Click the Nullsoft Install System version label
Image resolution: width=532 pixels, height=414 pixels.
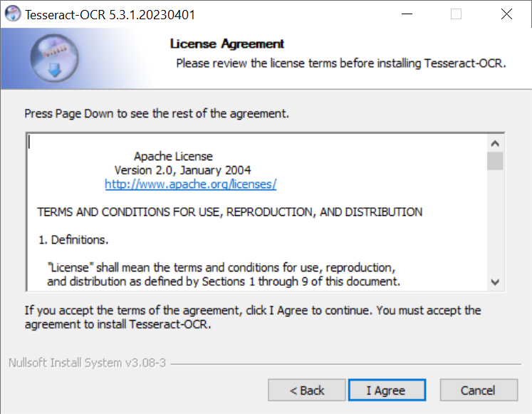(87, 363)
